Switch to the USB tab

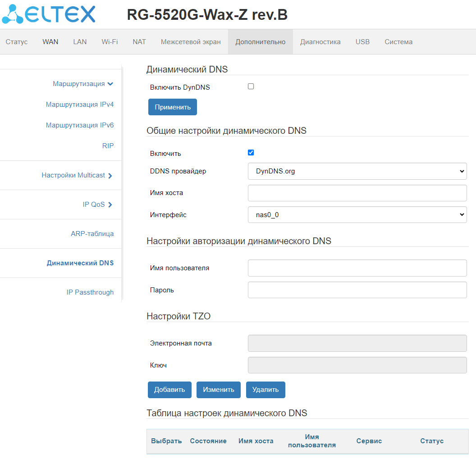point(362,42)
